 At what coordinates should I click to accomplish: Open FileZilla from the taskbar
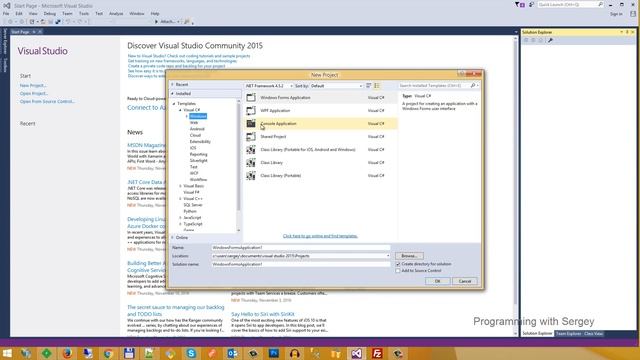[377, 353]
